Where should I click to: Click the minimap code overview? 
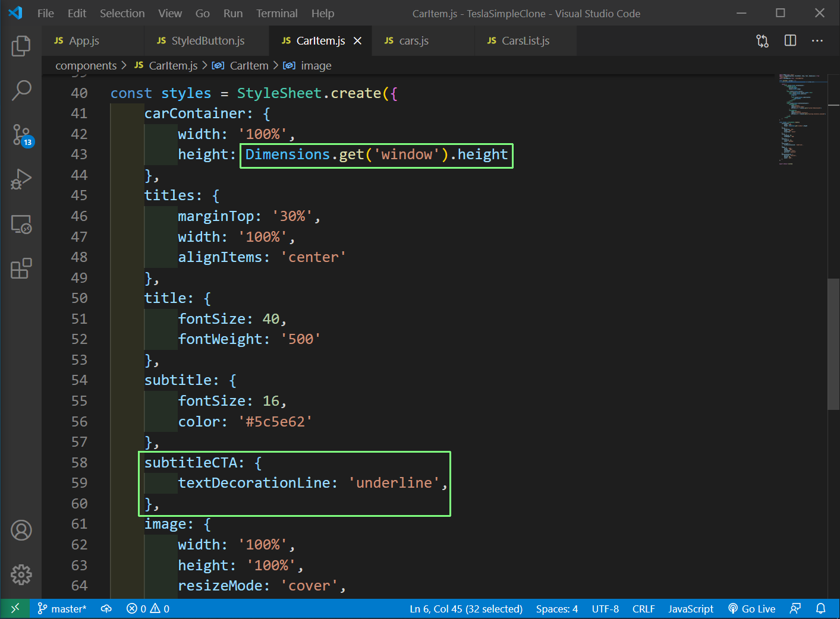coord(802,119)
